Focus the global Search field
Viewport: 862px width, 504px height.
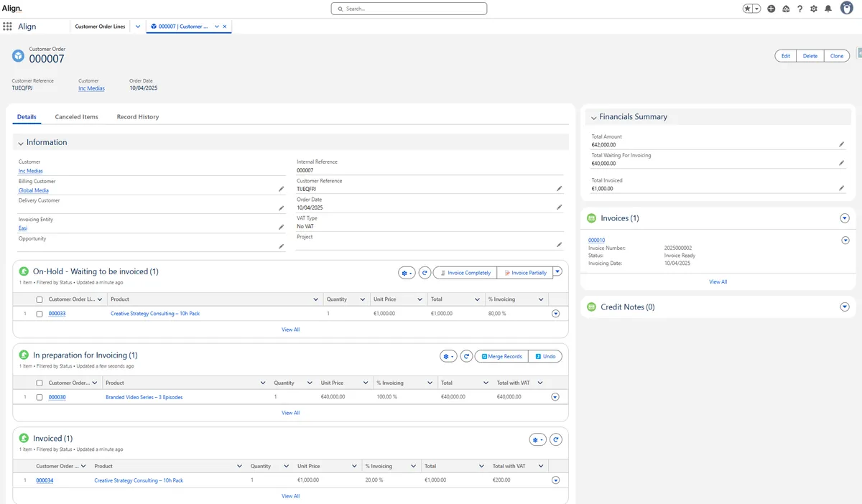(x=409, y=9)
